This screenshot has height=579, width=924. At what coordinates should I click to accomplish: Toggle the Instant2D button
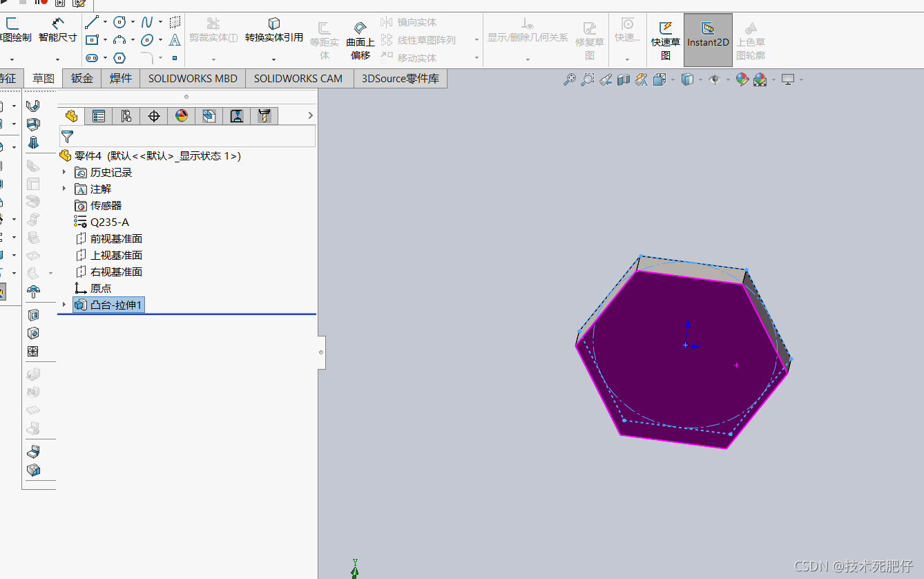708,40
